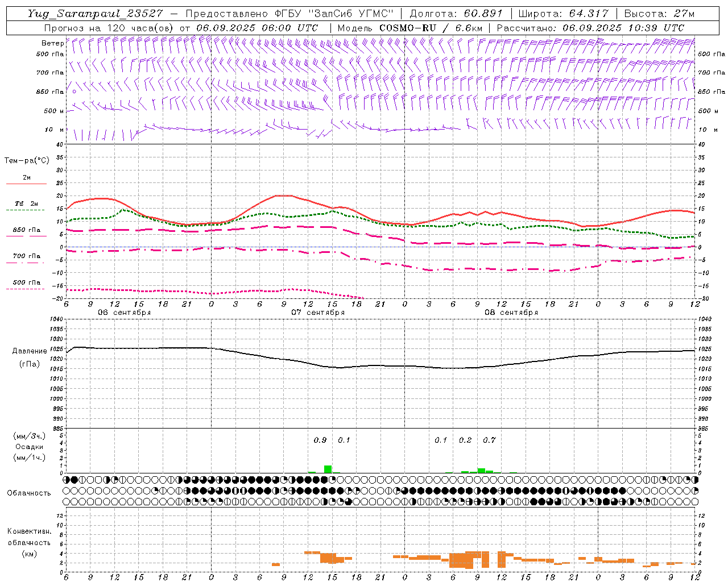Select the date label 06 сентября
This screenshot has height=582, width=728.
pyautogui.click(x=124, y=313)
